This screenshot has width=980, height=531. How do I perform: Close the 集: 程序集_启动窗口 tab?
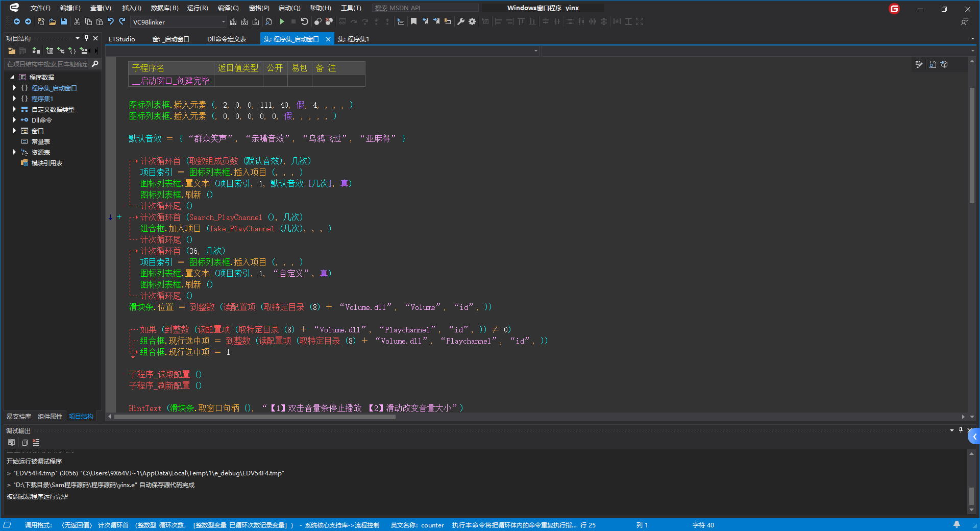[x=328, y=39]
